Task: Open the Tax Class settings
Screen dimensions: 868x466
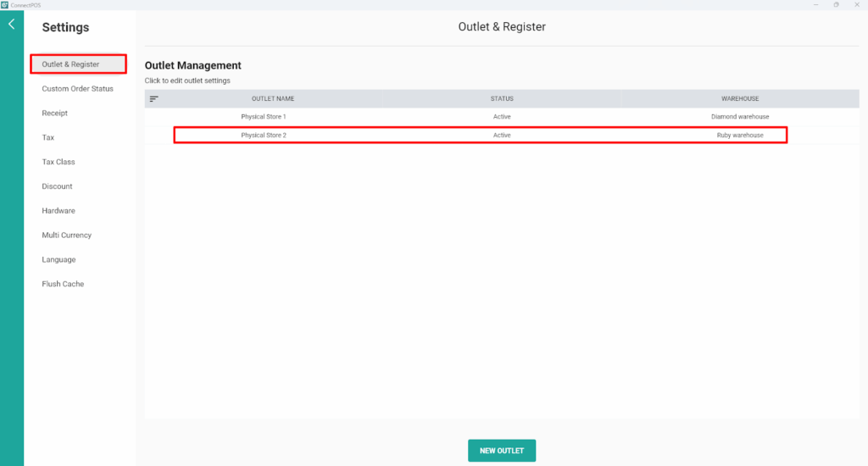Action: pos(58,162)
